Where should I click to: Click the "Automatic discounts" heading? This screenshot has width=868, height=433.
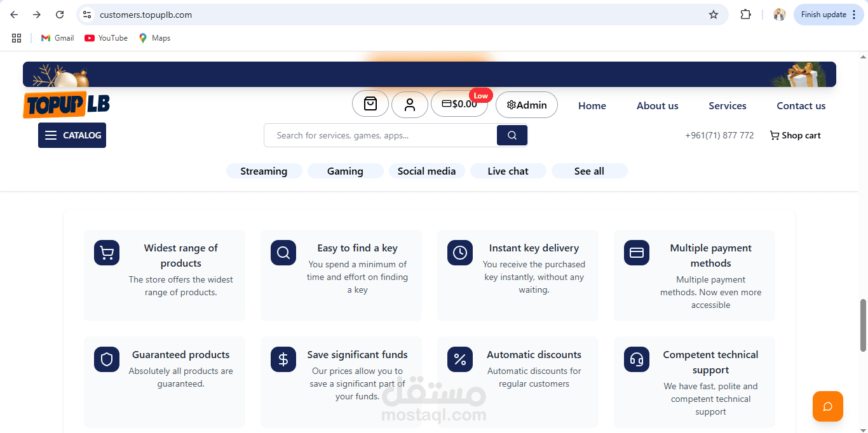pyautogui.click(x=534, y=355)
